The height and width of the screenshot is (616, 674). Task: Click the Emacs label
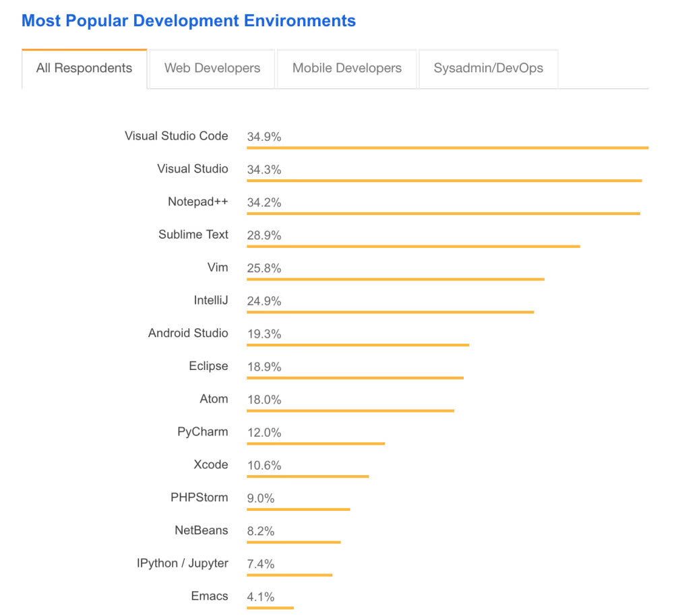pos(210,596)
